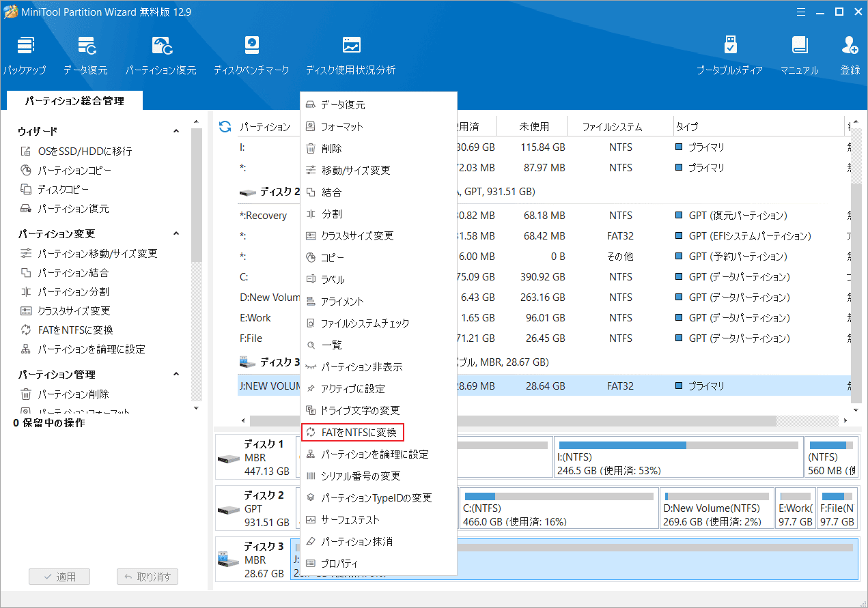This screenshot has width=868, height=608.
Task: Open パーティション復元 in the top toolbar
Action: 160,55
